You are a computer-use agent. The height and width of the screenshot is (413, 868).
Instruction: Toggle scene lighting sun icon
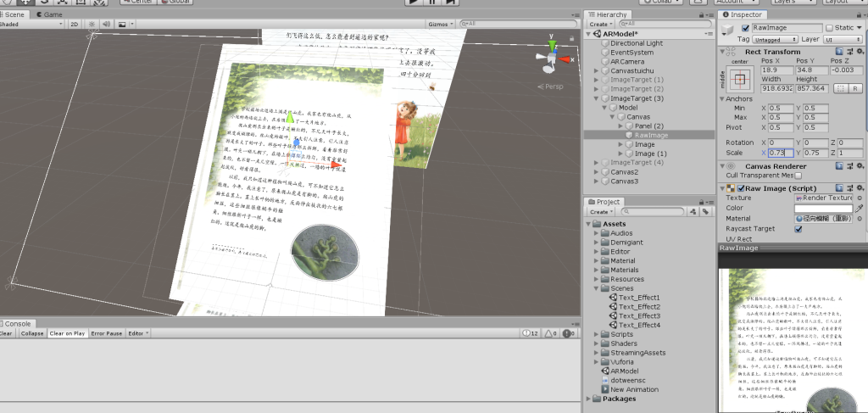pos(92,24)
